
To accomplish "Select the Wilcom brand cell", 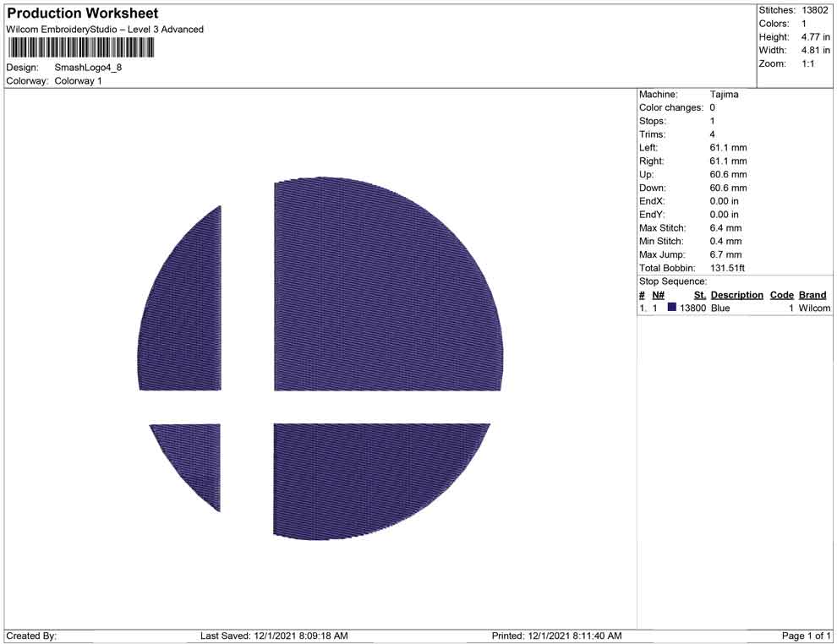I will click(x=814, y=308).
